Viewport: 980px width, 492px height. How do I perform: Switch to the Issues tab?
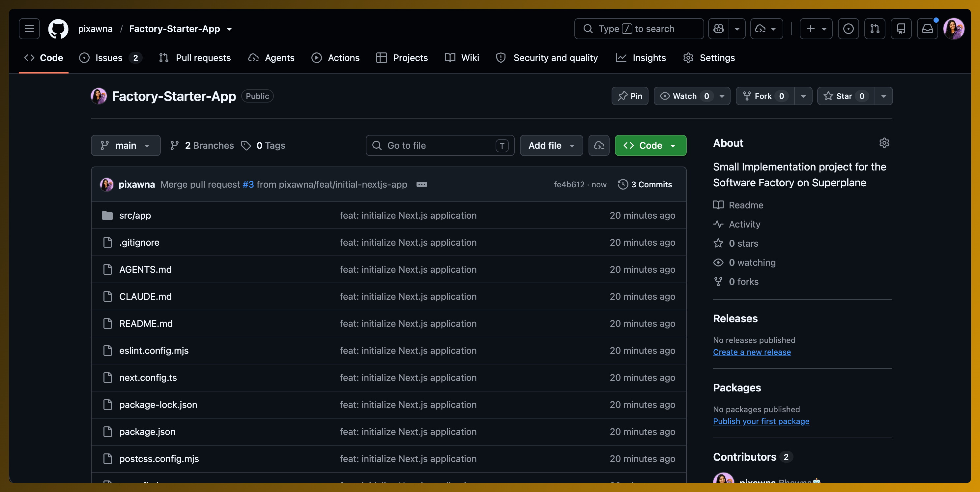[110, 57]
